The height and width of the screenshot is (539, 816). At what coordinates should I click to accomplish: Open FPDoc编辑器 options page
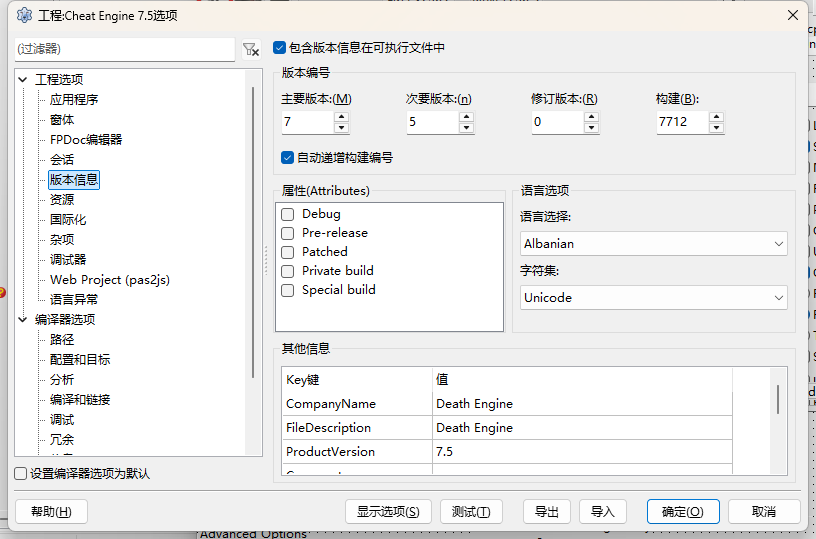[86, 139]
